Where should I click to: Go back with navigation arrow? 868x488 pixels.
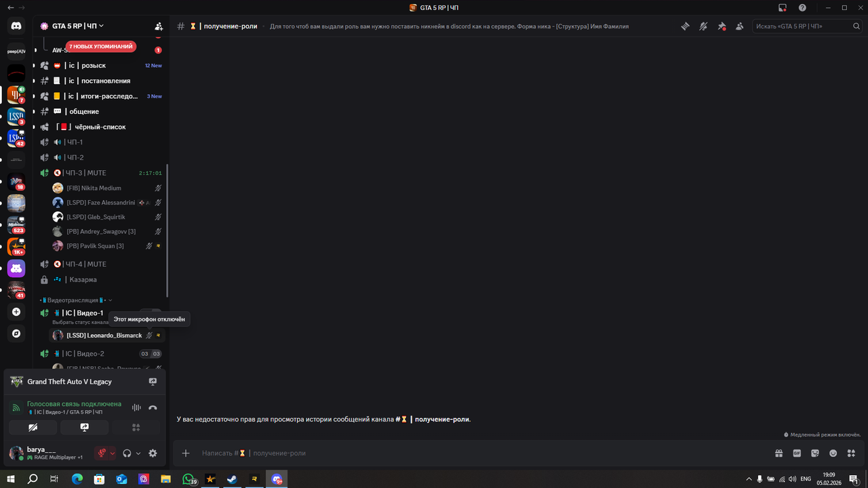(x=9, y=7)
